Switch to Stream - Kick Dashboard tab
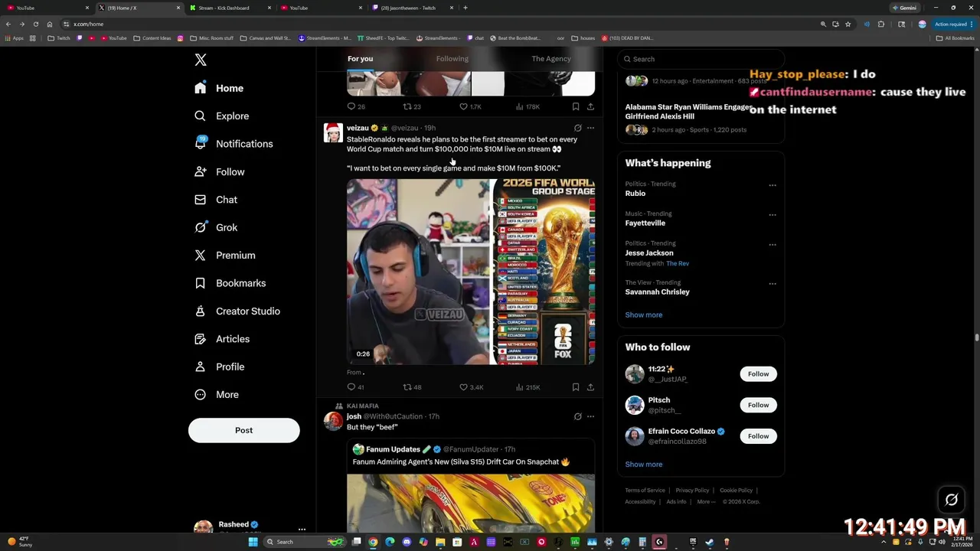The width and height of the screenshot is (980, 551). tap(229, 8)
